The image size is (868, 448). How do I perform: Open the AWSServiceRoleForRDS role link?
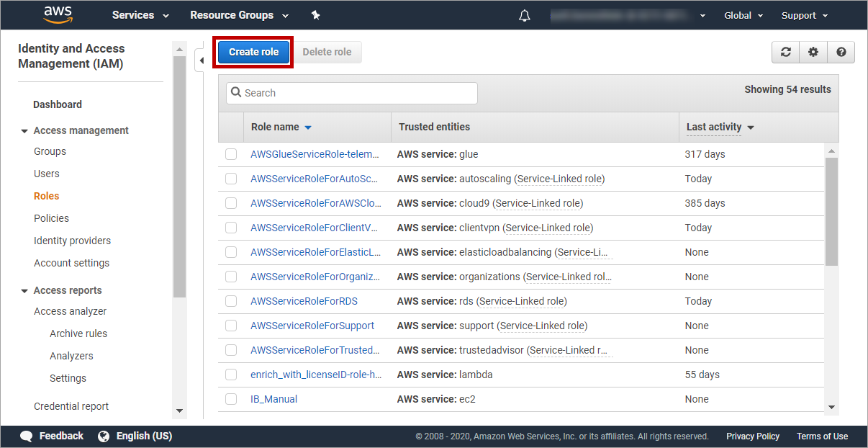point(304,301)
